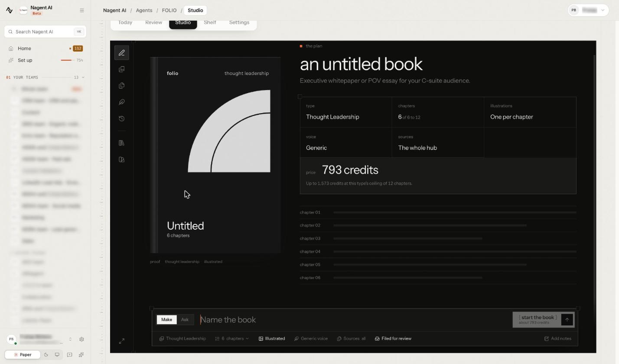
Task: Click the Home icon in sidebar
Action: [11, 49]
